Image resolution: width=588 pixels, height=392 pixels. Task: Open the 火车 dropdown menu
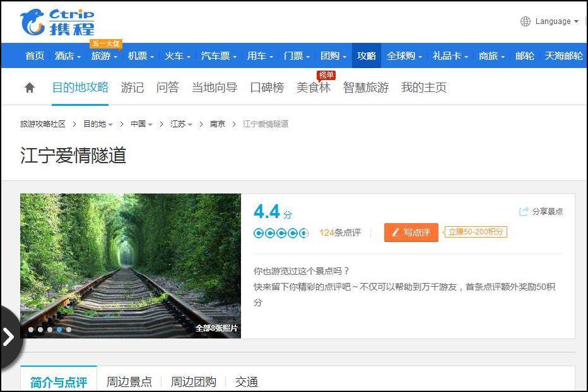pos(177,56)
